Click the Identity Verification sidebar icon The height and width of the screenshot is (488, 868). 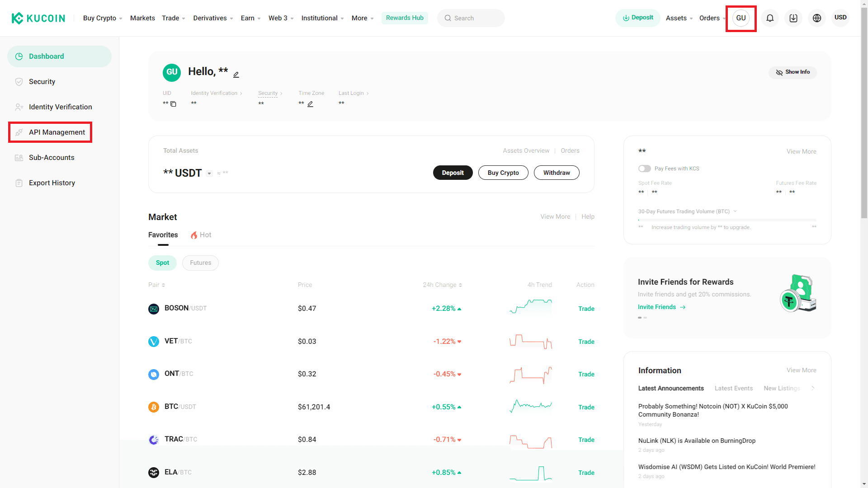19,107
